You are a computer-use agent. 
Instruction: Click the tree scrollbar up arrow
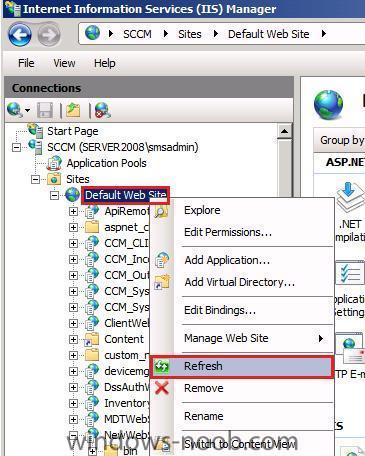point(285,131)
